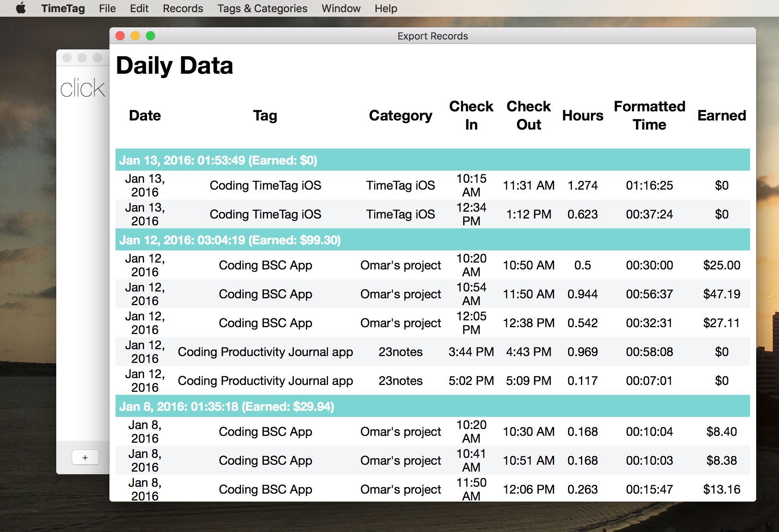Click the $25.00 earned cell
The image size is (779, 532).
click(722, 265)
